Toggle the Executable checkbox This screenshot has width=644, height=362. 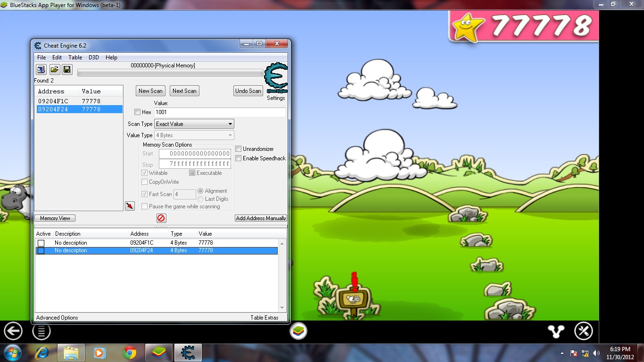pyautogui.click(x=192, y=173)
